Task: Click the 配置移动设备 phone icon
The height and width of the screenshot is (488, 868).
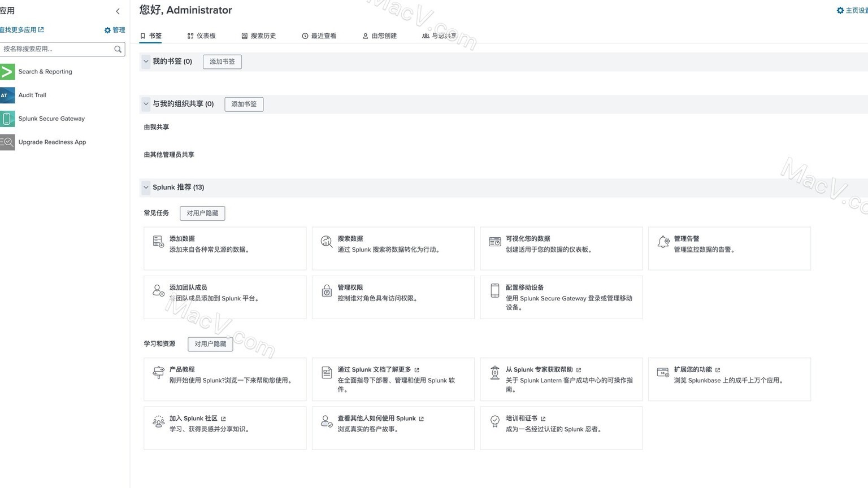Action: [495, 290]
